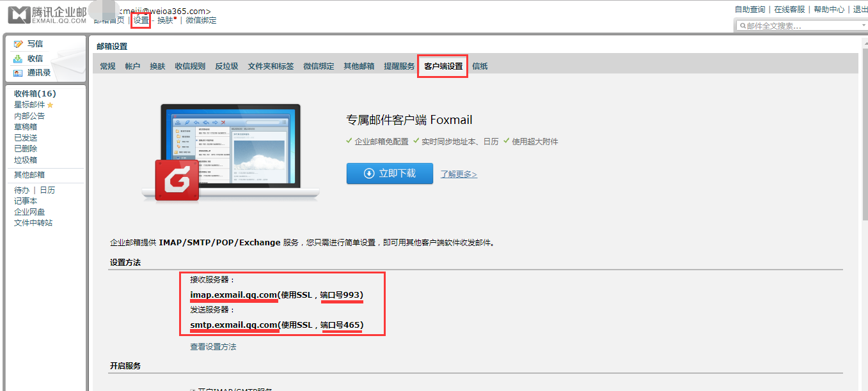Open 文件中转站 in the sidebar
The height and width of the screenshot is (391, 868).
pos(33,223)
